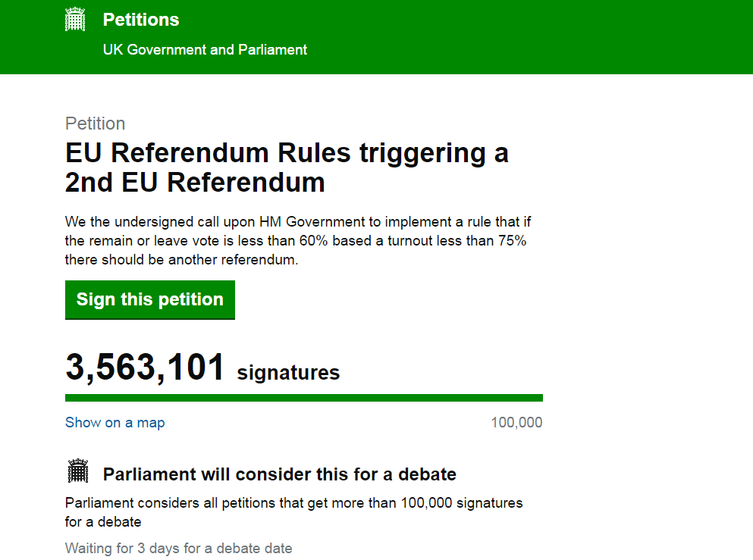
Task: Click the green signature progress bar
Action: click(x=303, y=398)
